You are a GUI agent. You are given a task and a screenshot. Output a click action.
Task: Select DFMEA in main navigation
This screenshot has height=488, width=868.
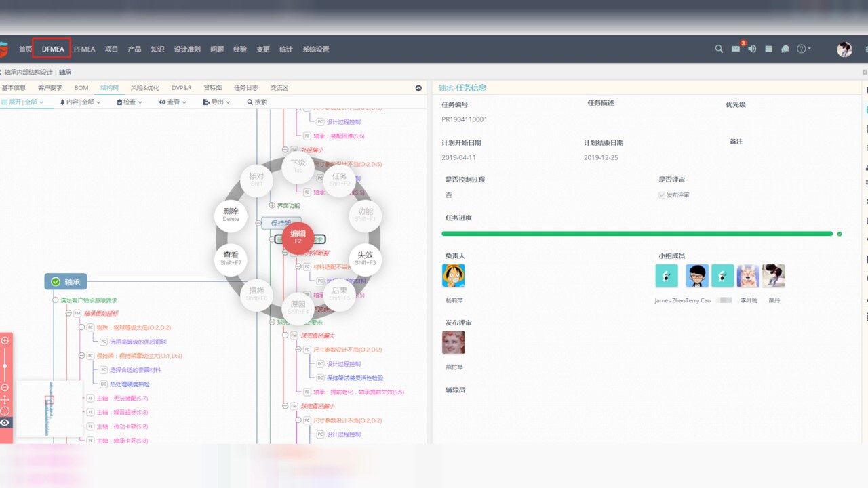[x=53, y=49]
